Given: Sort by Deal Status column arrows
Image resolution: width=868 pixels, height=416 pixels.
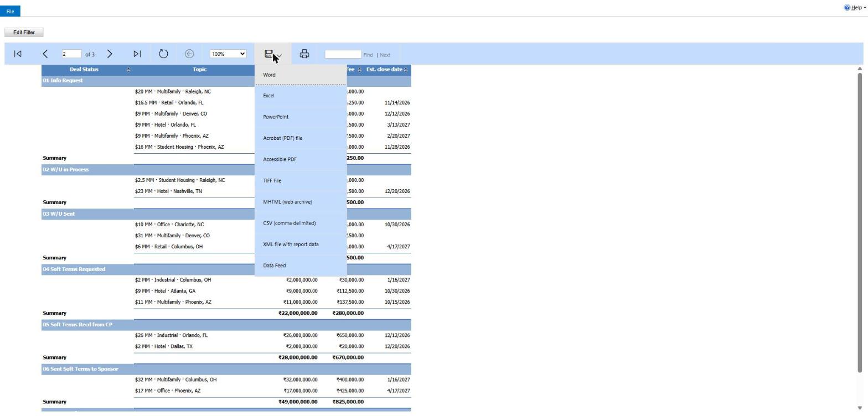Looking at the screenshot, I should click(x=128, y=70).
